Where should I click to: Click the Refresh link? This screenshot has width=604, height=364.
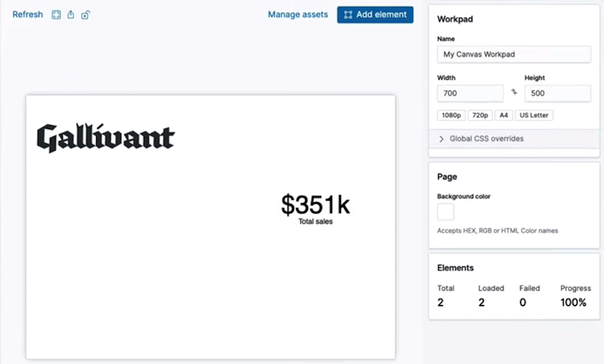tap(27, 15)
